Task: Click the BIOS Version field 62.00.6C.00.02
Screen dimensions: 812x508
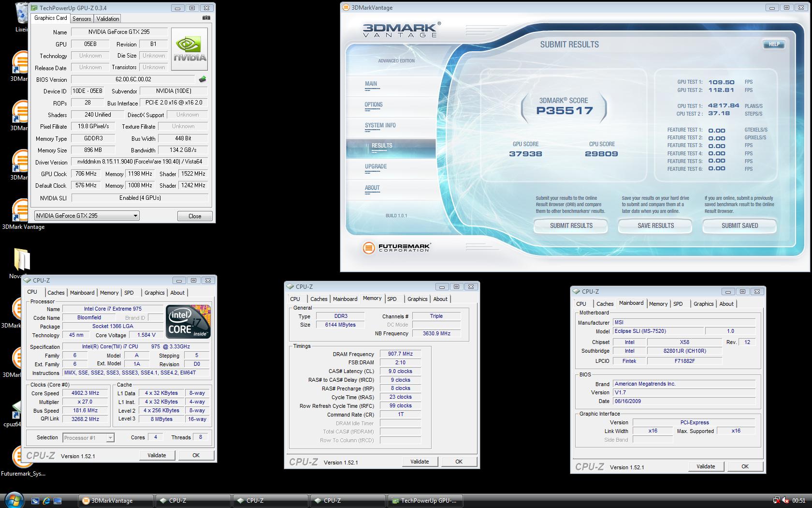Action: point(133,79)
